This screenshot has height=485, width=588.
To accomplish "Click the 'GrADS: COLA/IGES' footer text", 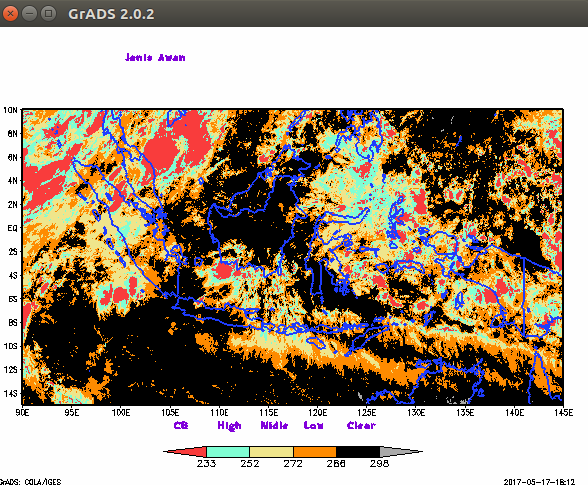I will pyautogui.click(x=31, y=482).
